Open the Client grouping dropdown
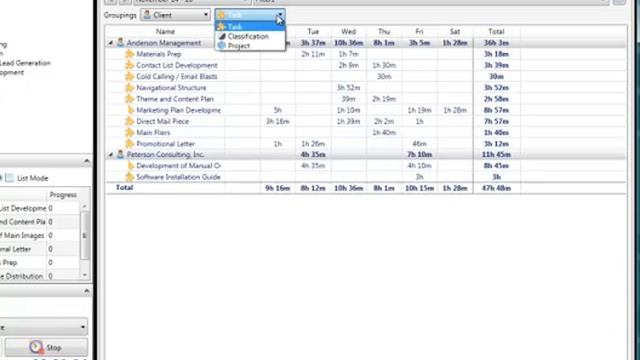Image resolution: width=640 pixels, height=360 pixels. 176,15
